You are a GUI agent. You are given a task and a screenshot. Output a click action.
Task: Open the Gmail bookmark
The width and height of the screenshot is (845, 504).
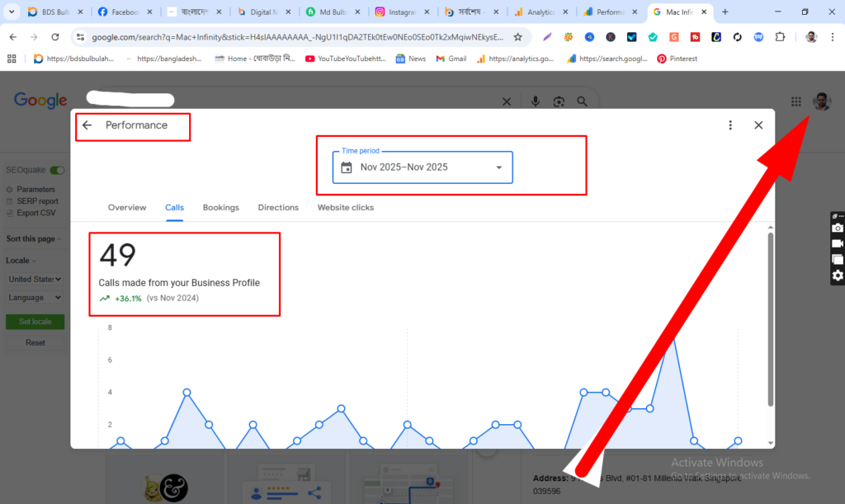(451, 59)
